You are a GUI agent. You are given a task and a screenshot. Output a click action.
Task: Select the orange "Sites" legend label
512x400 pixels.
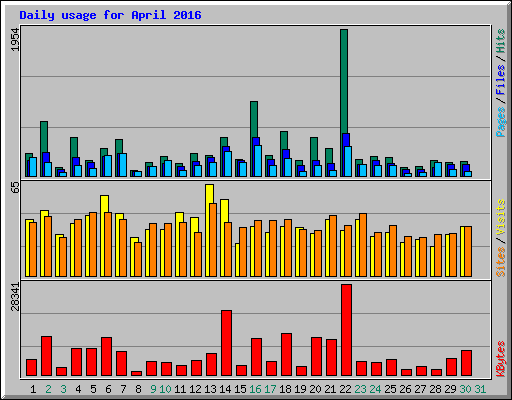click(500, 262)
